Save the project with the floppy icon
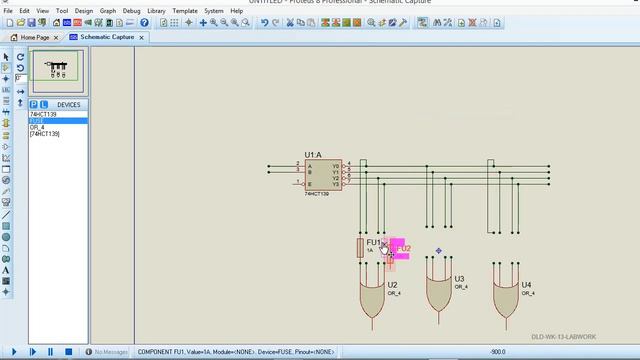640x360 pixels. [31, 23]
